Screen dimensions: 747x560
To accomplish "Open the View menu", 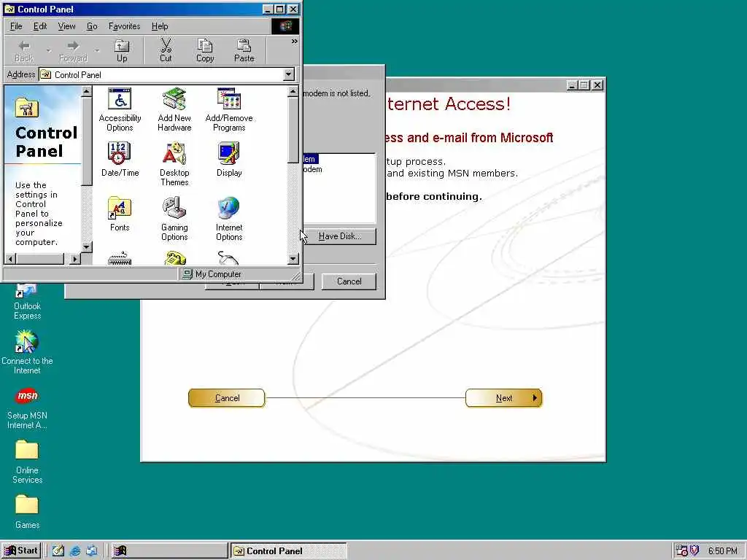I will pos(66,26).
